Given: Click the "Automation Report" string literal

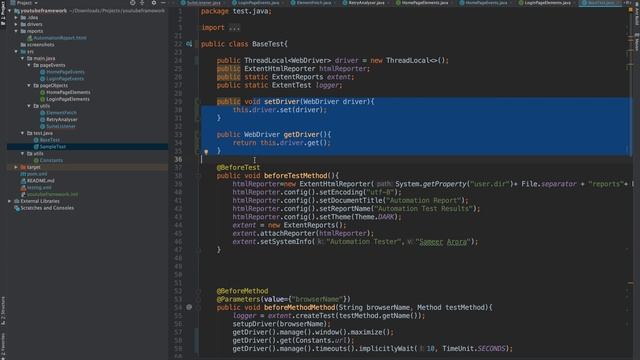Looking at the screenshot, I should (424, 200).
